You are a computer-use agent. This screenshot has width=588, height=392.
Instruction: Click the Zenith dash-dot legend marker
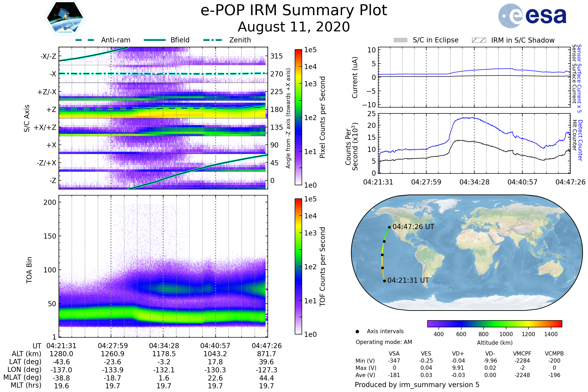212,40
